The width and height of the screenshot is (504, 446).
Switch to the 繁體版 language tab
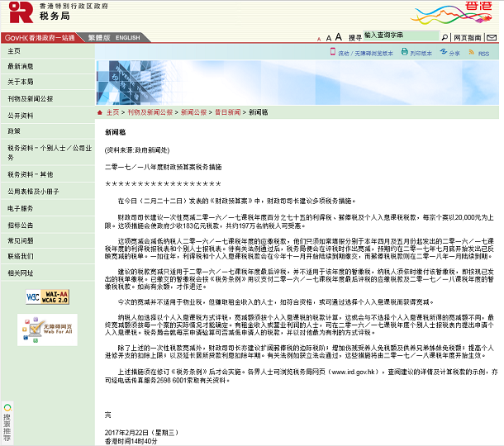pyautogui.click(x=97, y=38)
